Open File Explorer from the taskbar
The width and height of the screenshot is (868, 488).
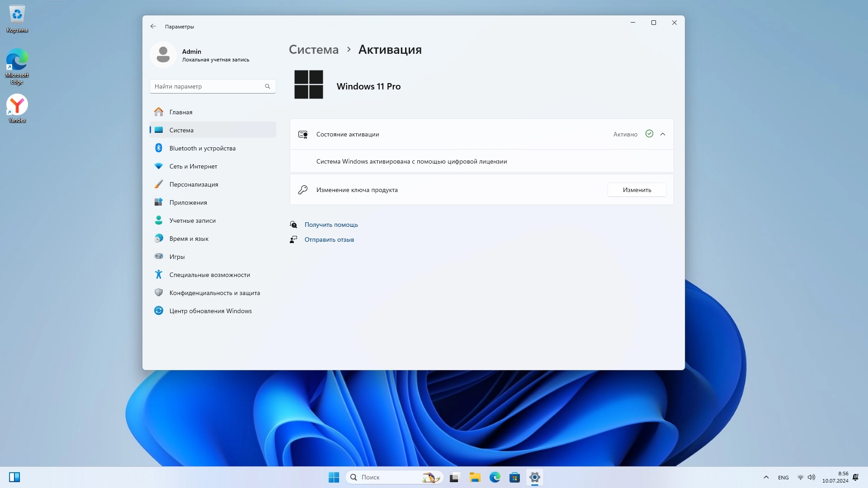click(475, 477)
